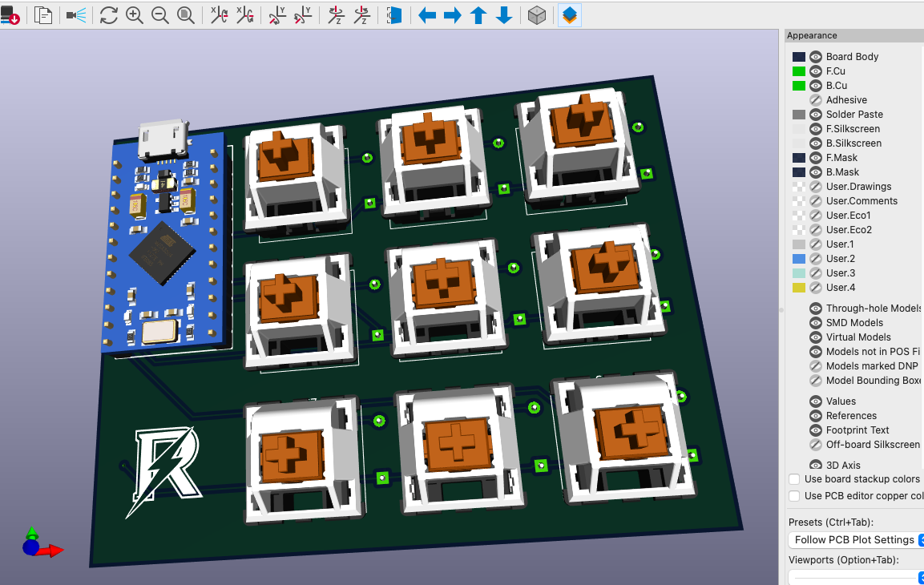Screen dimensions: 924x585
Task: Open the Viewports selector
Action: 855,577
